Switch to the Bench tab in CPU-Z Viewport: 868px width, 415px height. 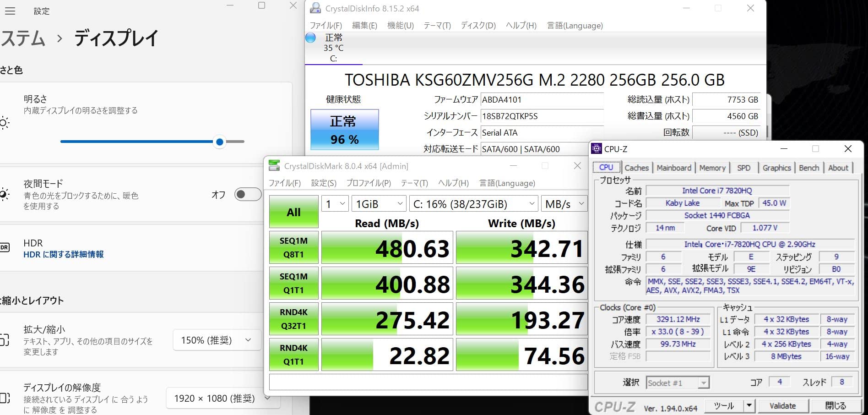[x=809, y=168]
